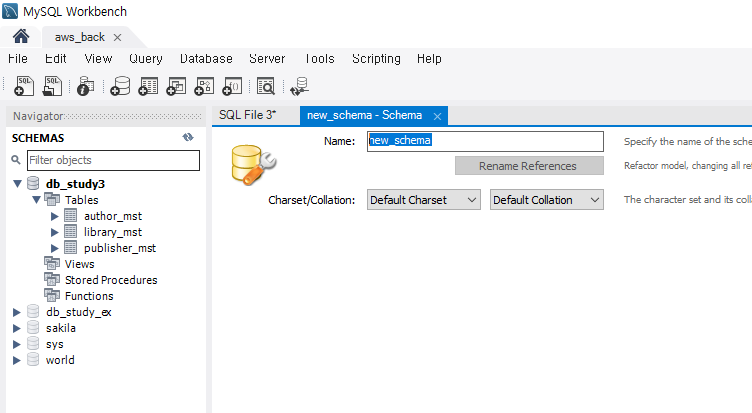Click the library_mst table icon

tap(70, 232)
